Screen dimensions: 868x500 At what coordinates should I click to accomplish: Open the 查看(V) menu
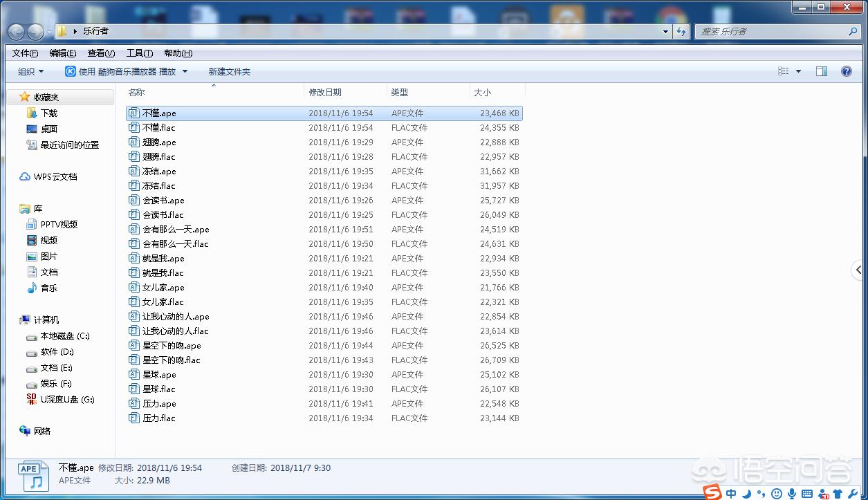click(101, 53)
